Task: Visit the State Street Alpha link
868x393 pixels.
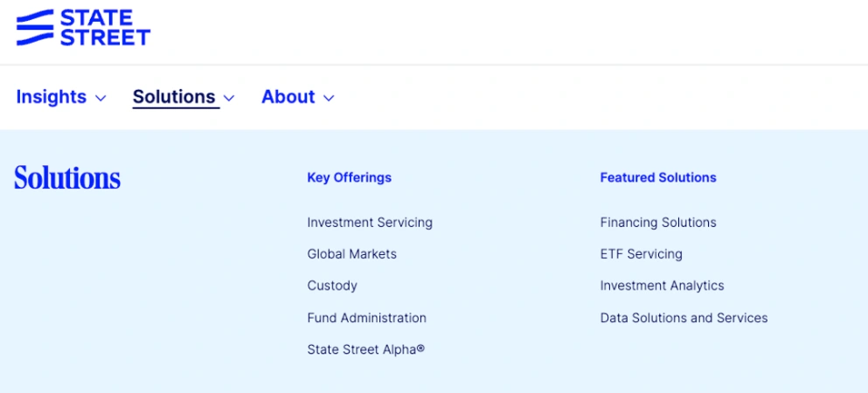Action: click(x=366, y=350)
